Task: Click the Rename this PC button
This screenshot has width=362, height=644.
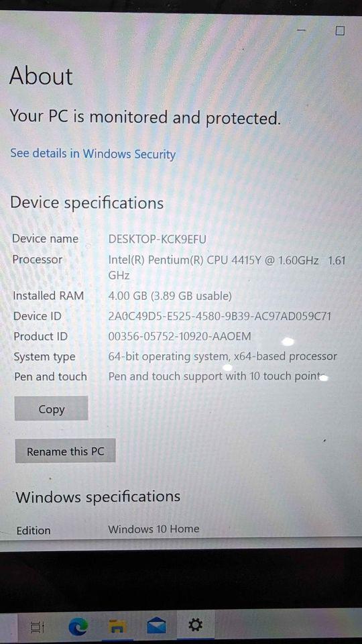Action: tap(65, 451)
